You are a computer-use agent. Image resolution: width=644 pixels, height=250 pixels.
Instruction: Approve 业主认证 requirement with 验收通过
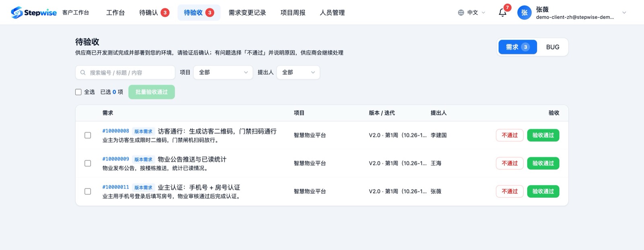[543, 192]
